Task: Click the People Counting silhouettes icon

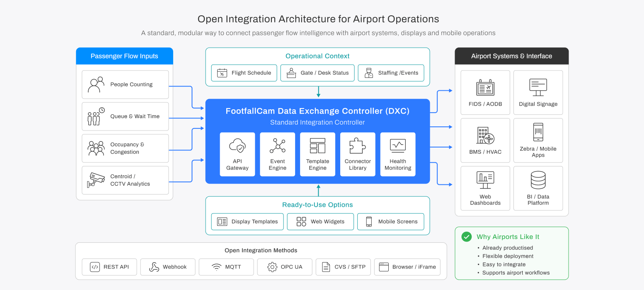Action: [x=96, y=85]
